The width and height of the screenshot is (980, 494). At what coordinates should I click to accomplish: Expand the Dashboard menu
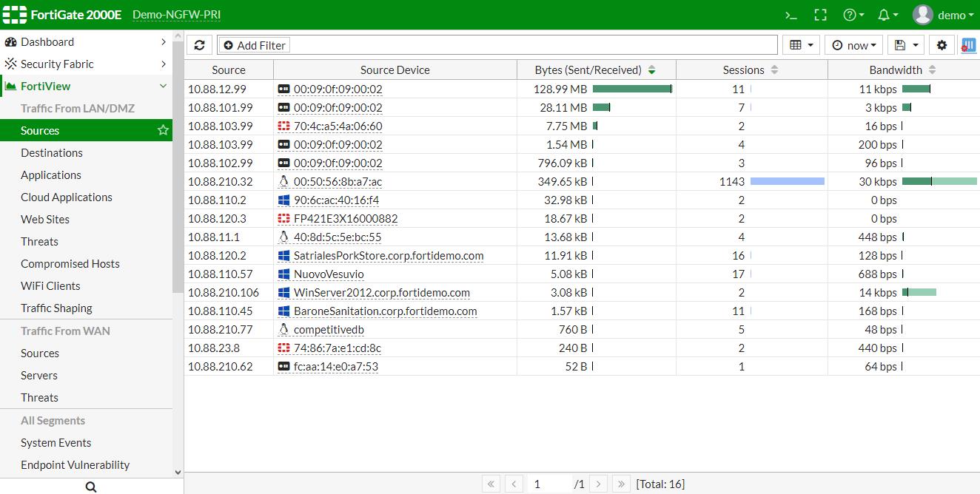[x=86, y=42]
